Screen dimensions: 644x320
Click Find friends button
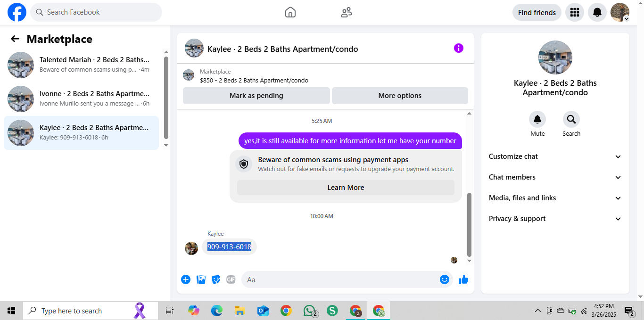click(537, 12)
